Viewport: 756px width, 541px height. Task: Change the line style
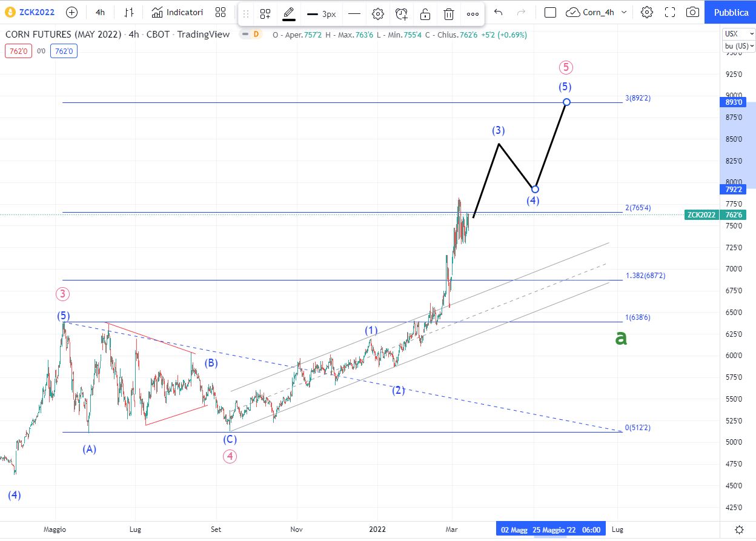[x=354, y=13]
